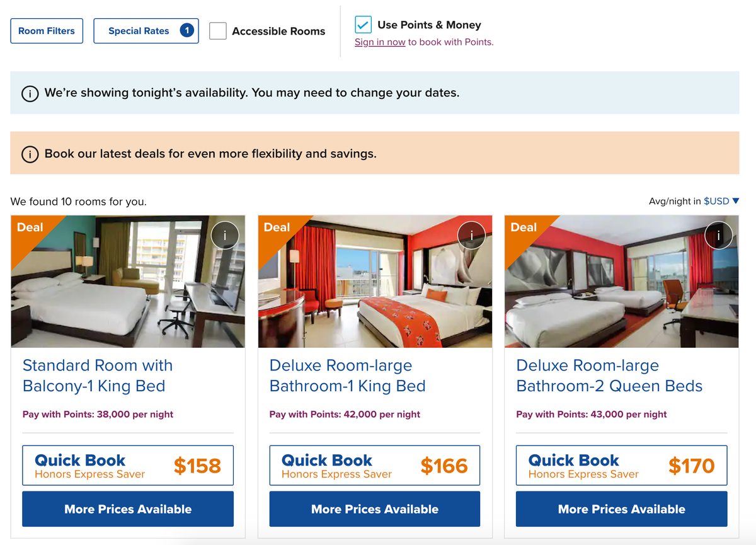This screenshot has height=545, width=756.
Task: Click info icon on Deluxe 2 Queen photo
Action: 718,235
